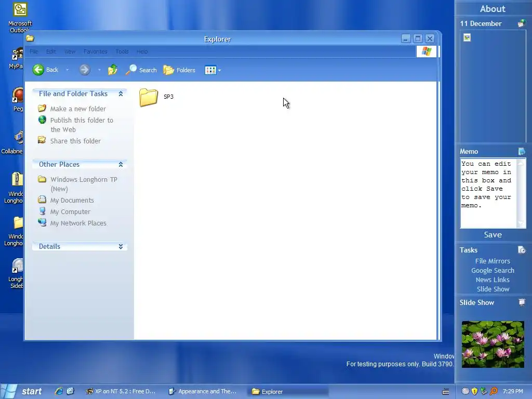532x399 pixels.
Task: Open the File menu
Action: coord(34,51)
